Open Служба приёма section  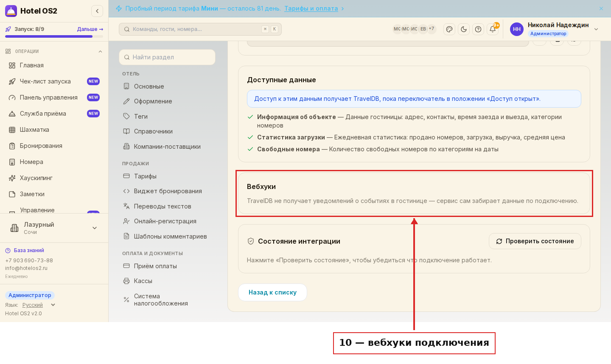54,114
